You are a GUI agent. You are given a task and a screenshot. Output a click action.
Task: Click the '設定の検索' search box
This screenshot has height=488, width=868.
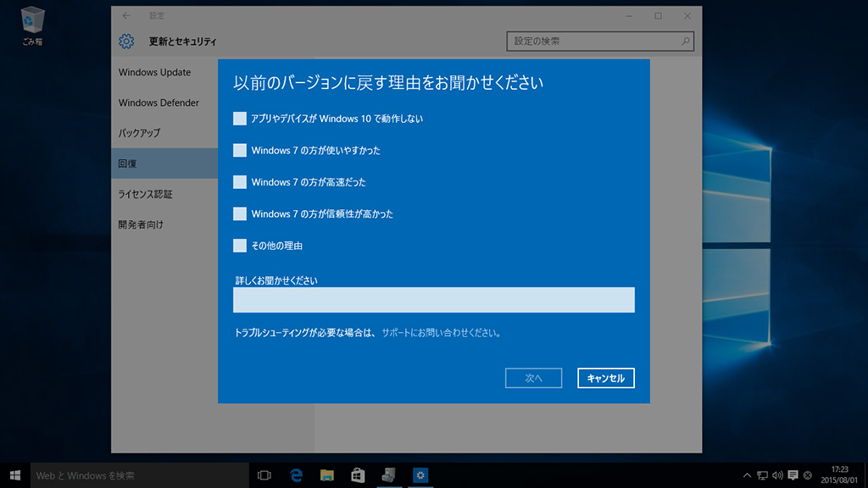coord(600,41)
